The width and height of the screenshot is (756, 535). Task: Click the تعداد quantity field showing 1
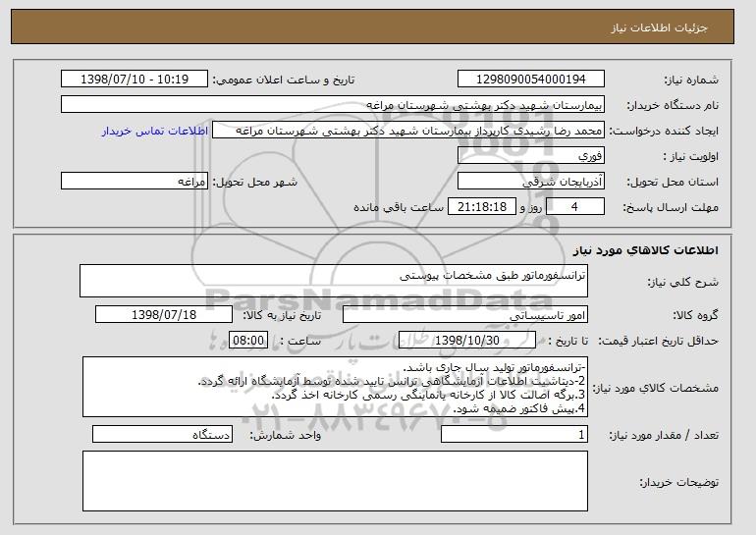[x=514, y=435]
